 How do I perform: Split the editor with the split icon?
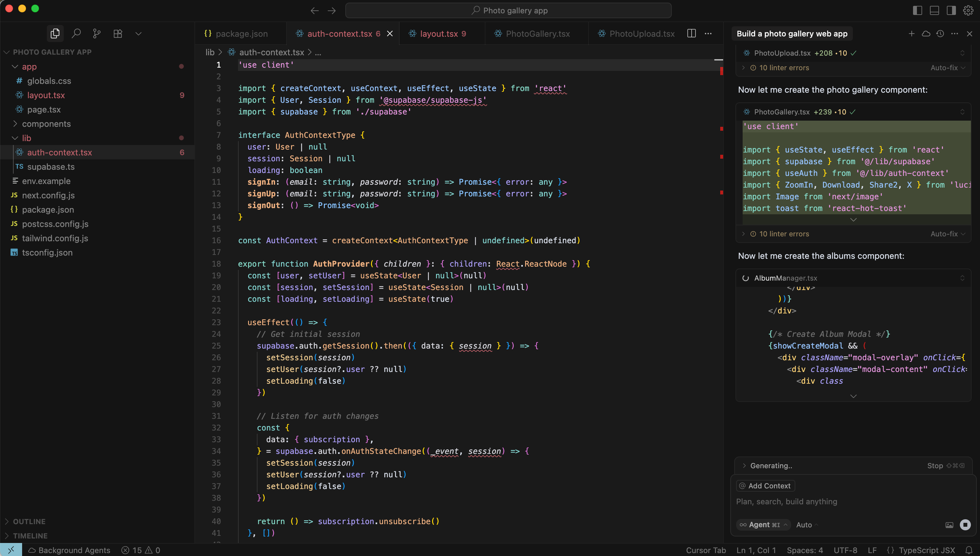pyautogui.click(x=691, y=33)
